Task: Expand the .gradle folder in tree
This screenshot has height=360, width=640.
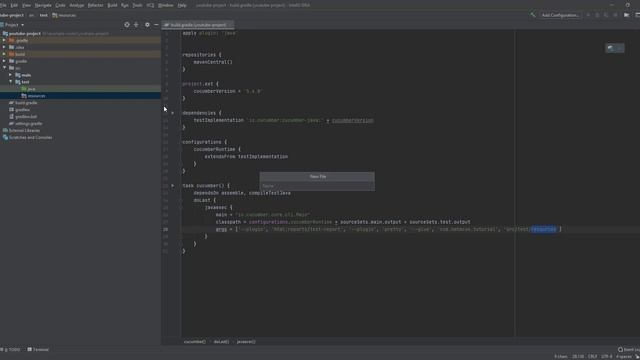Action: (x=4, y=40)
